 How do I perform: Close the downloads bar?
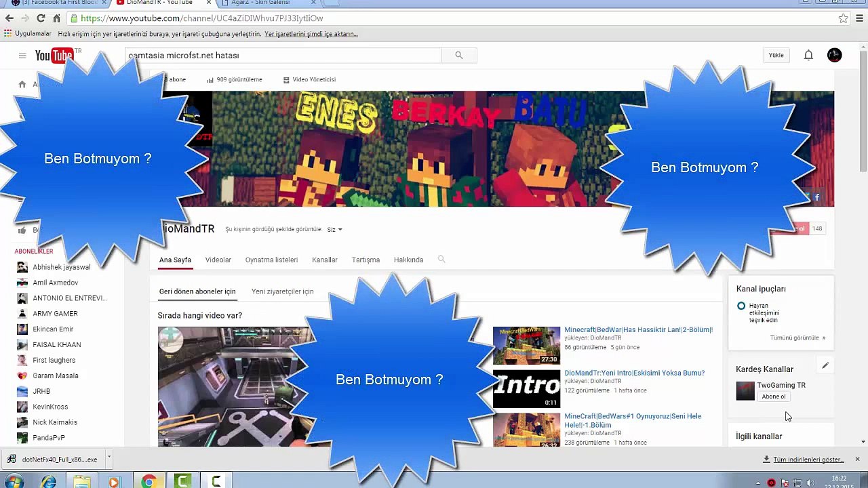857,459
